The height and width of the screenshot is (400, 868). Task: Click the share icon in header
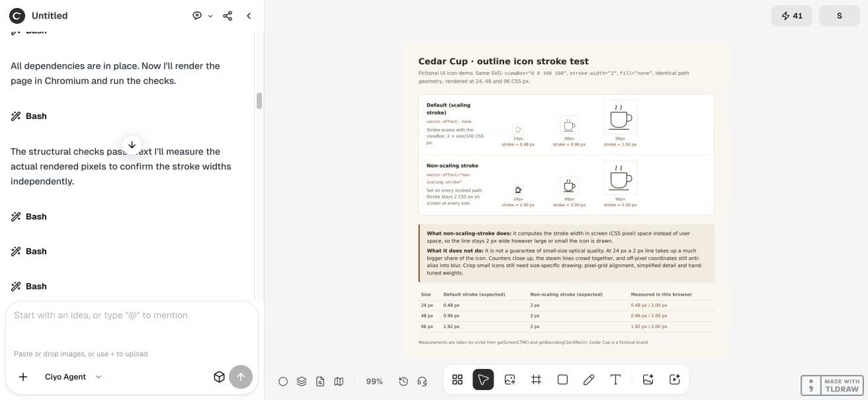tap(228, 15)
